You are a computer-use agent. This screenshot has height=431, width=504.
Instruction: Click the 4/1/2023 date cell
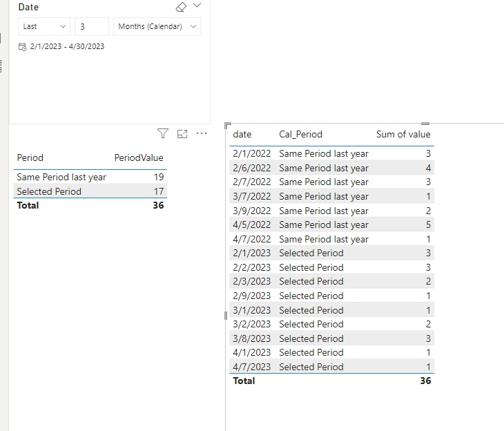point(252,352)
